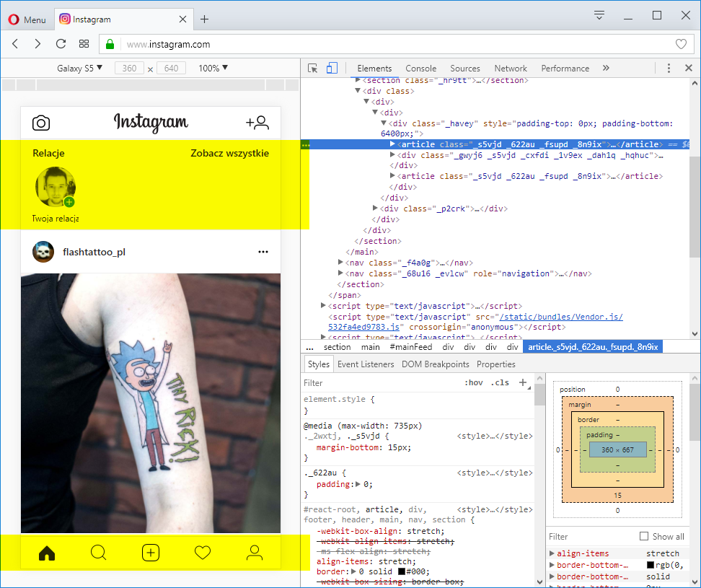Open Twoja relacja story avatar
Screen dimensions: 701x588
tap(56, 187)
